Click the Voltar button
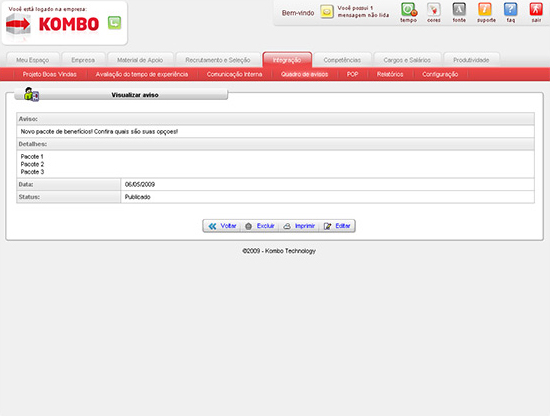The image size is (550, 416). click(222, 226)
